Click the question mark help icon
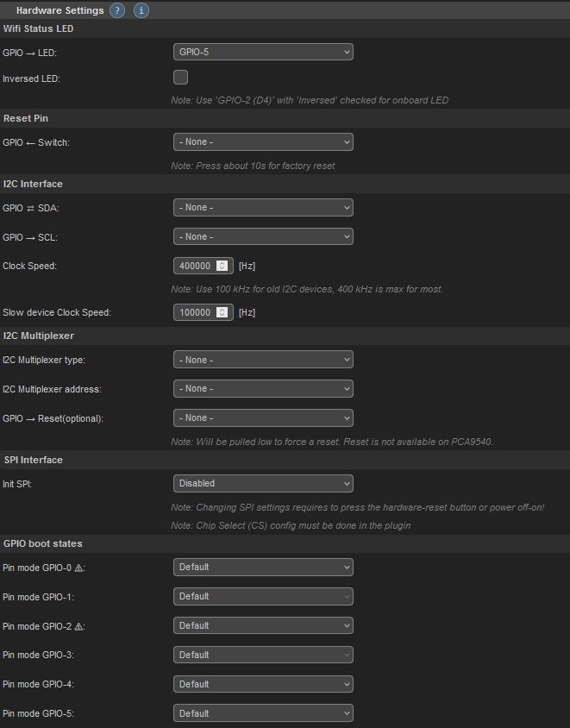The width and height of the screenshot is (570, 728). click(x=117, y=11)
